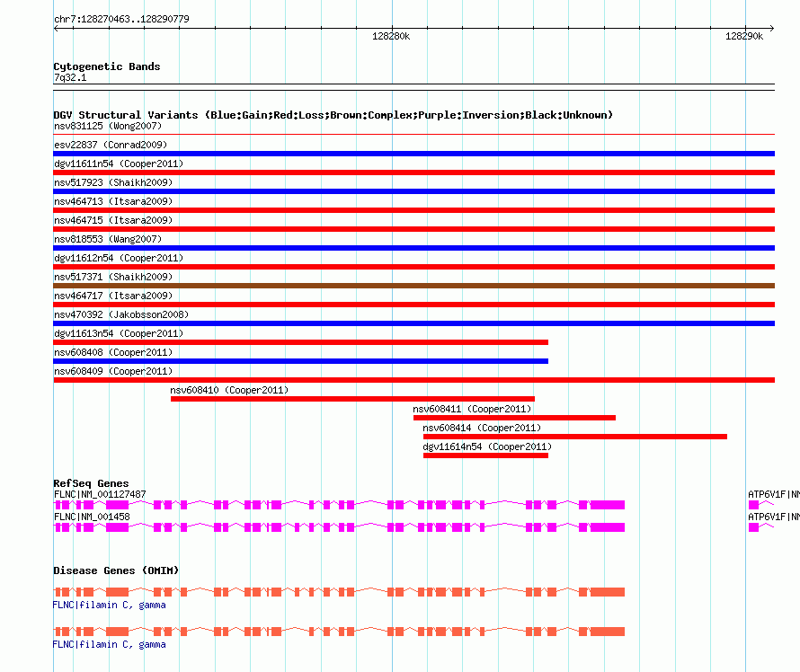Click the nsv608408 (Cooper2011) label
The height and width of the screenshot is (672, 800).
[113, 352]
